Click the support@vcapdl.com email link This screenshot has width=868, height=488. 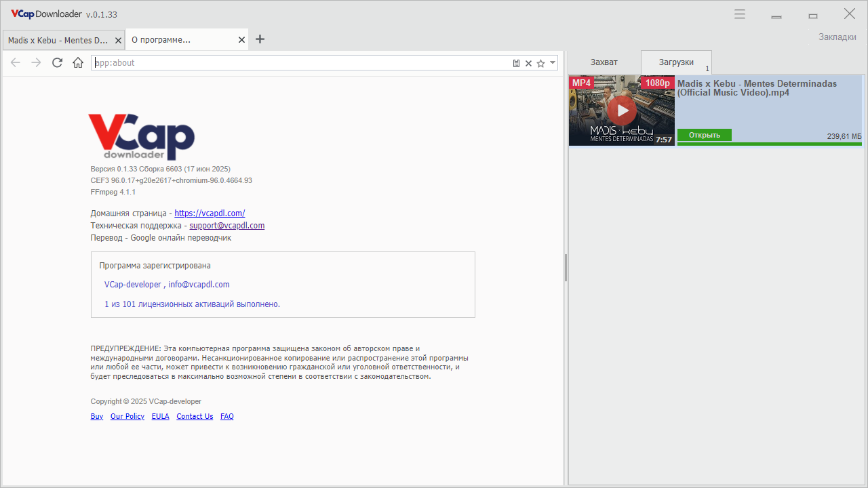pyautogui.click(x=226, y=226)
